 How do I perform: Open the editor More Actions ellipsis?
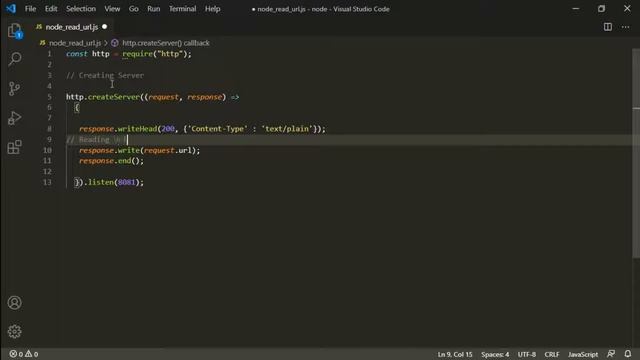click(x=625, y=27)
